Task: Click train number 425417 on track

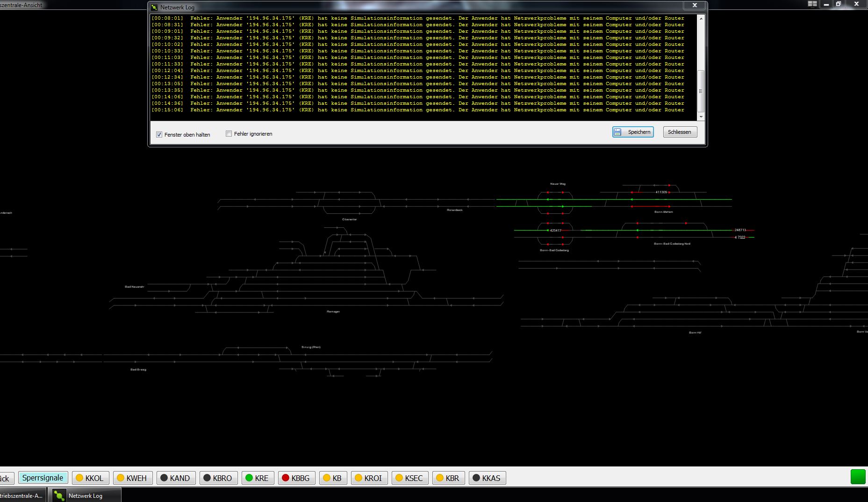Action: click(555, 230)
